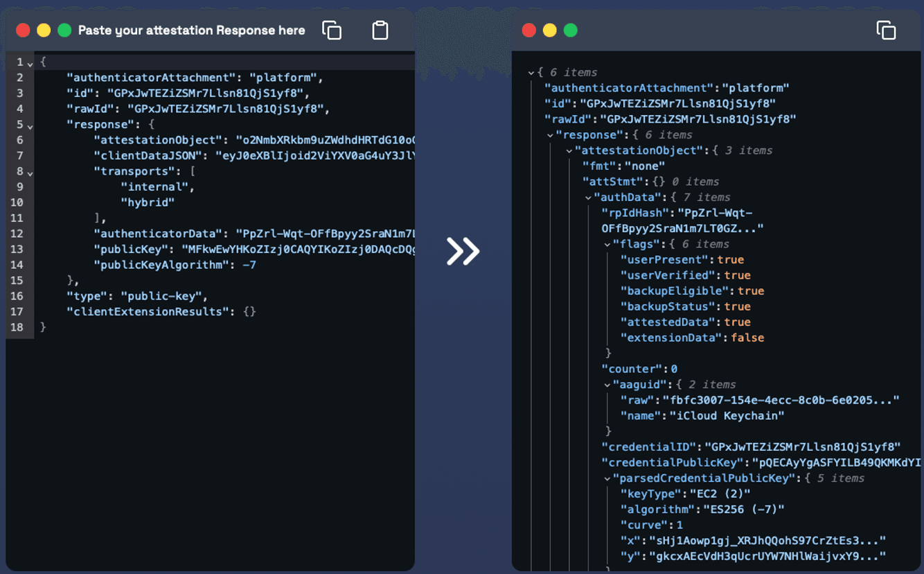Click the "clientExtensionResults" line
The image size is (924, 574).
click(x=161, y=311)
